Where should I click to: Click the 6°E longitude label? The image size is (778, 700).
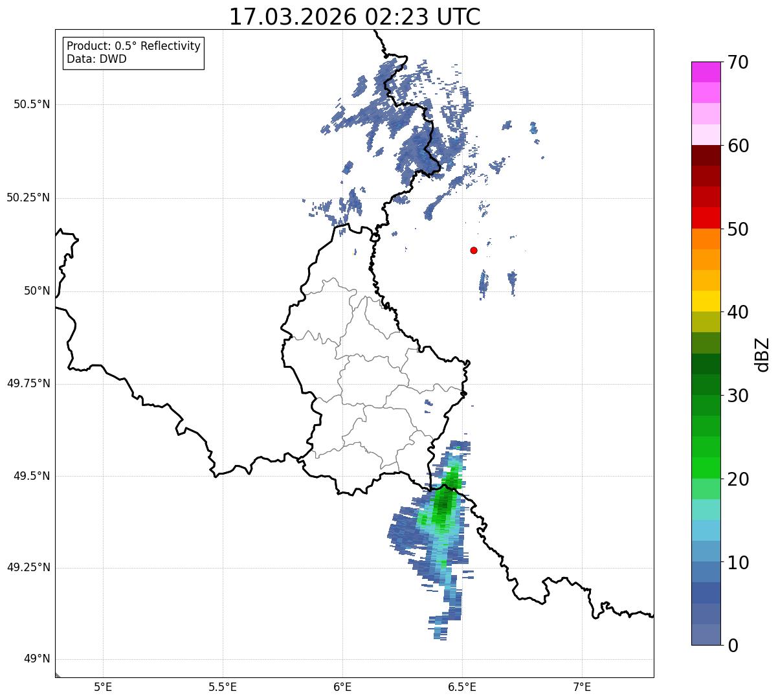coord(342,686)
